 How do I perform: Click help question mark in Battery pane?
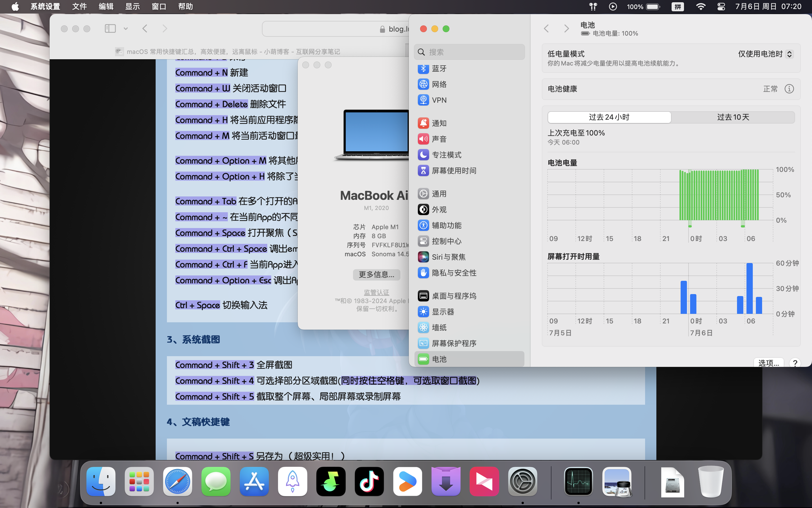795,363
